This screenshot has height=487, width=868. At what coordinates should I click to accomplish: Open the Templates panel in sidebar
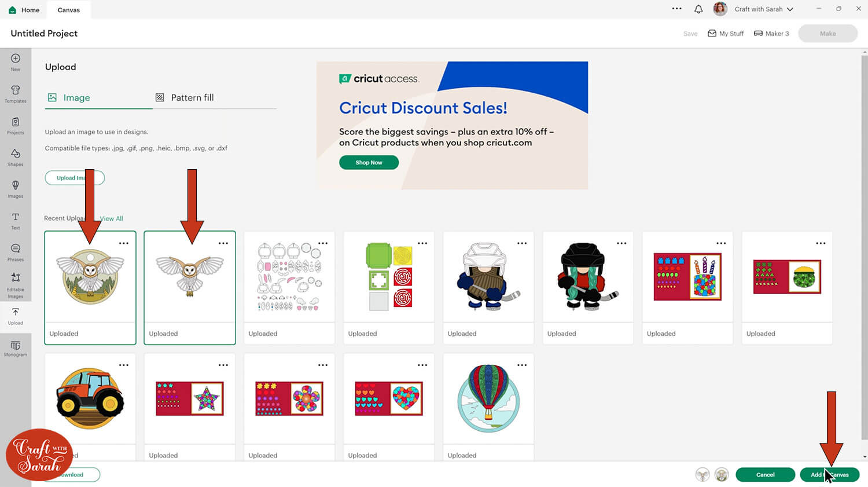pos(16,93)
